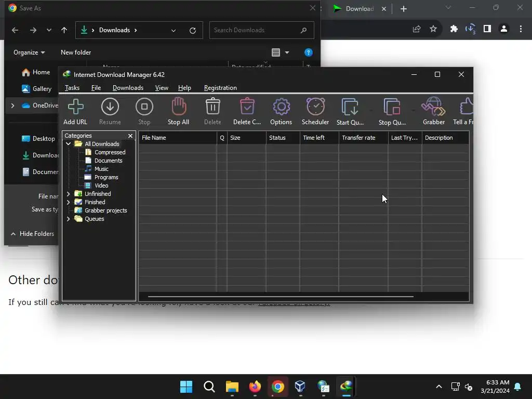Expand the Queues category
This screenshot has width=532, height=399.
(68, 219)
